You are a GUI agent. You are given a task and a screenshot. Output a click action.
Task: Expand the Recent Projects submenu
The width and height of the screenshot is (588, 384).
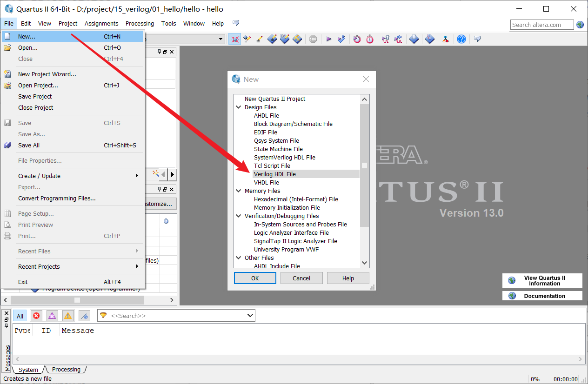137,266
